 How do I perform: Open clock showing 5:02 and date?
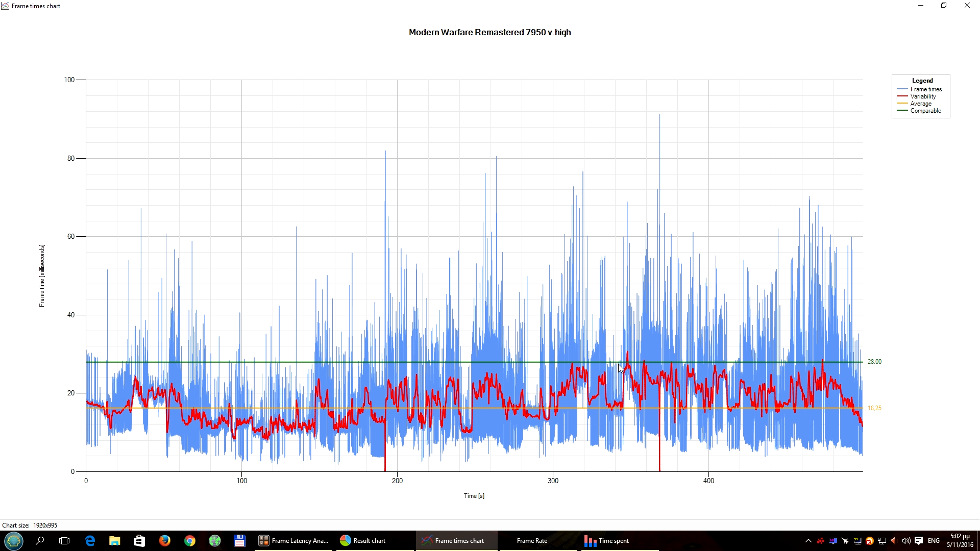[x=960, y=541]
